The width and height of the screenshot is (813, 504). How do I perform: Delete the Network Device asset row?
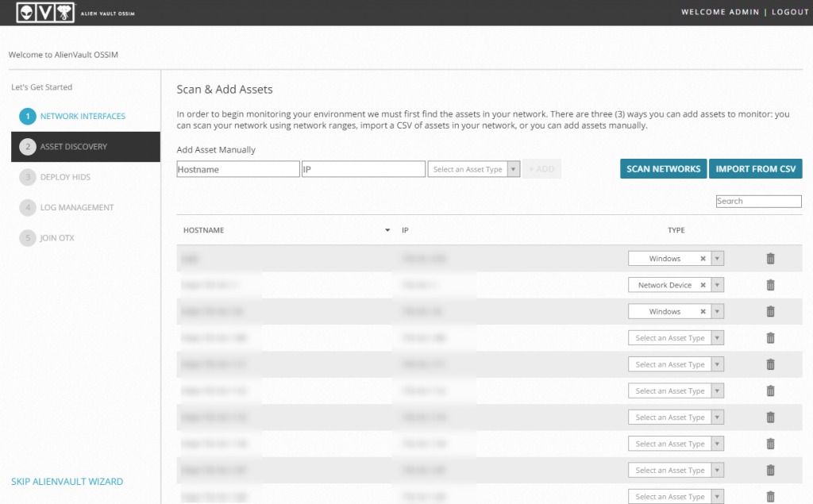pyautogui.click(x=770, y=285)
